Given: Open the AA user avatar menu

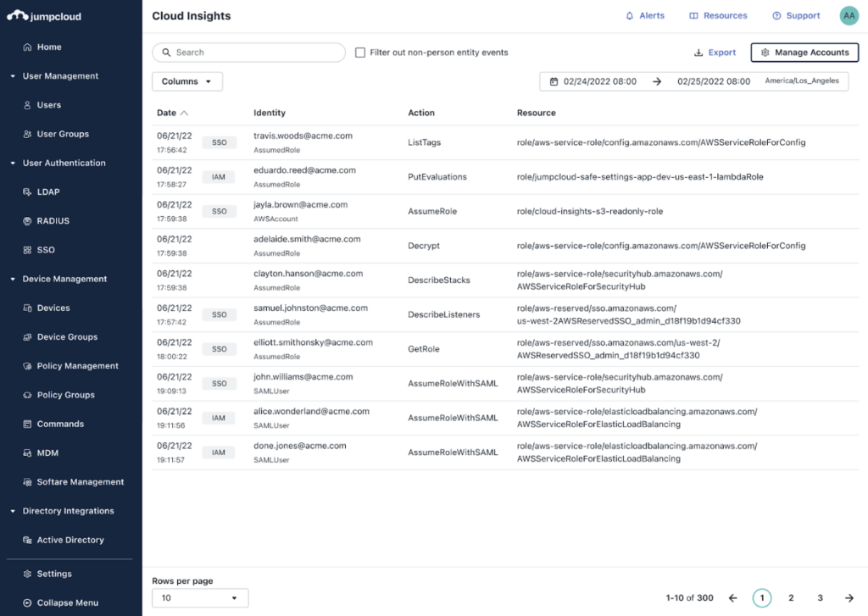Looking at the screenshot, I should click(849, 16).
